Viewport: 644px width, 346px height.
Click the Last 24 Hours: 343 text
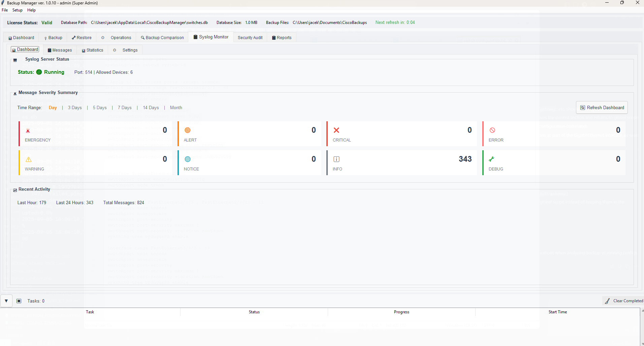point(75,203)
